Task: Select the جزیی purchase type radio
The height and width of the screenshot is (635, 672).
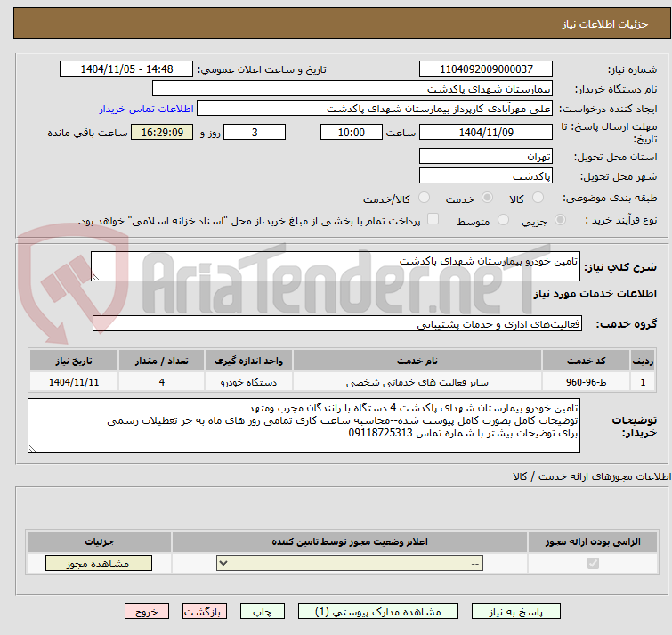Action: point(560,220)
